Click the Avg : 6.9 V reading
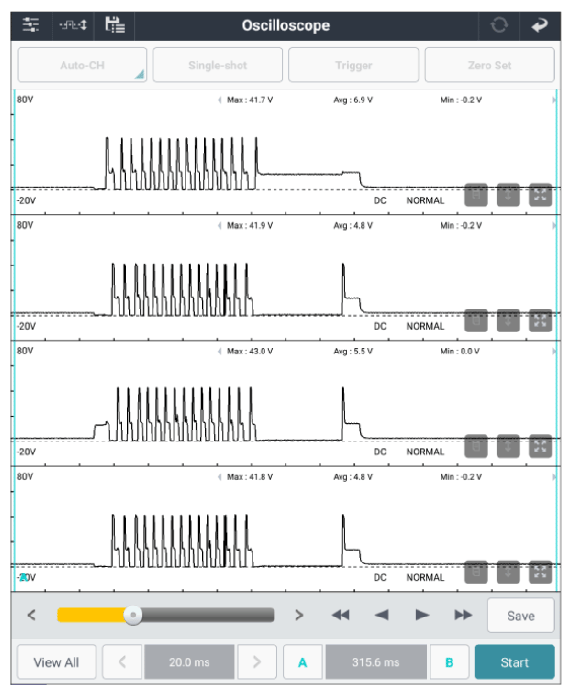Viewport: 571px width, 694px height. 353,100
